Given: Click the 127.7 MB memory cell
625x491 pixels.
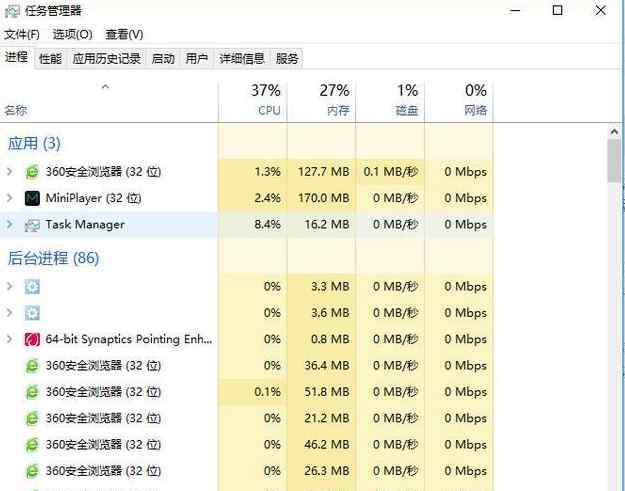Looking at the screenshot, I should 321,172.
